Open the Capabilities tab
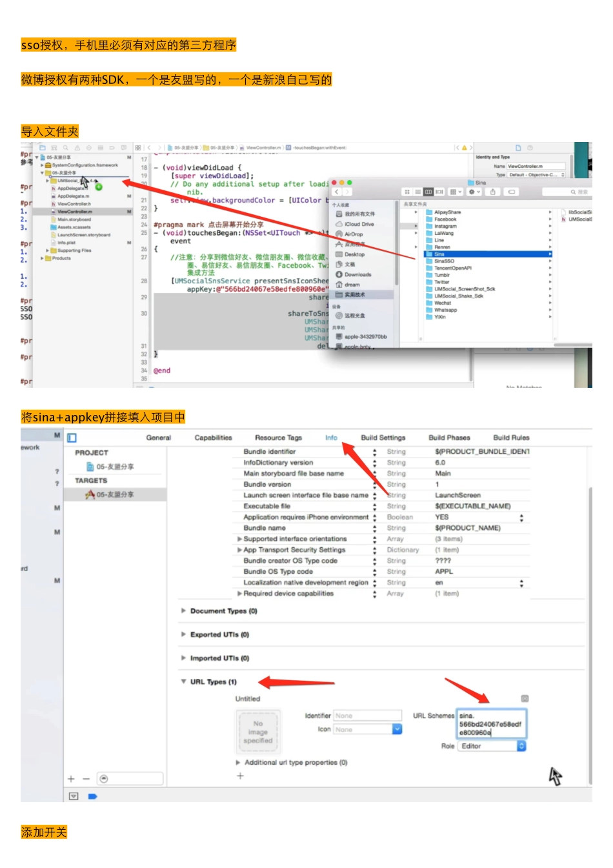Screen dimensions: 613x868 click(x=213, y=438)
